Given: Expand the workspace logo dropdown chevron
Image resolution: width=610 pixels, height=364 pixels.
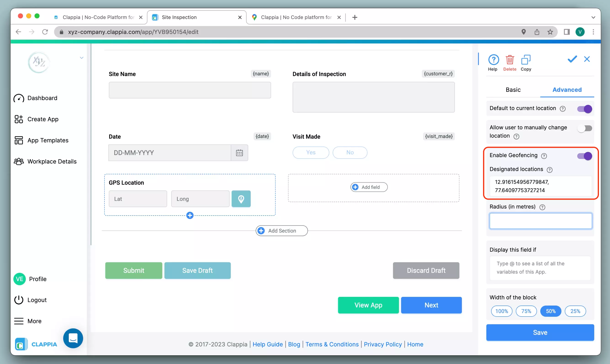Looking at the screenshot, I should pyautogui.click(x=82, y=58).
